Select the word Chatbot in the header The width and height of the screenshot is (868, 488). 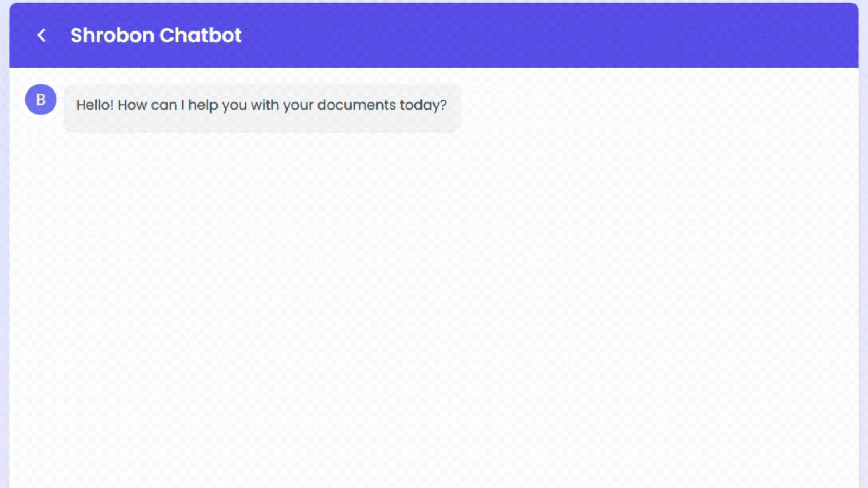[200, 36]
